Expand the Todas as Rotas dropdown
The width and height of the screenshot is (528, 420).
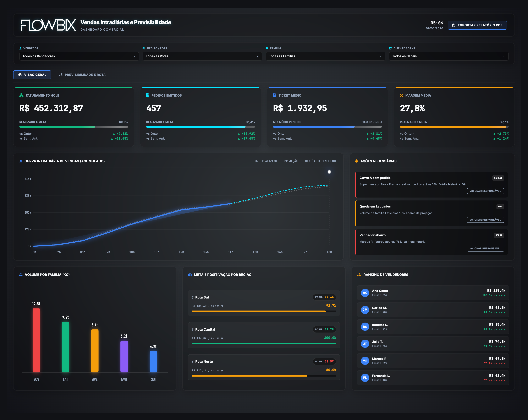(x=202, y=56)
